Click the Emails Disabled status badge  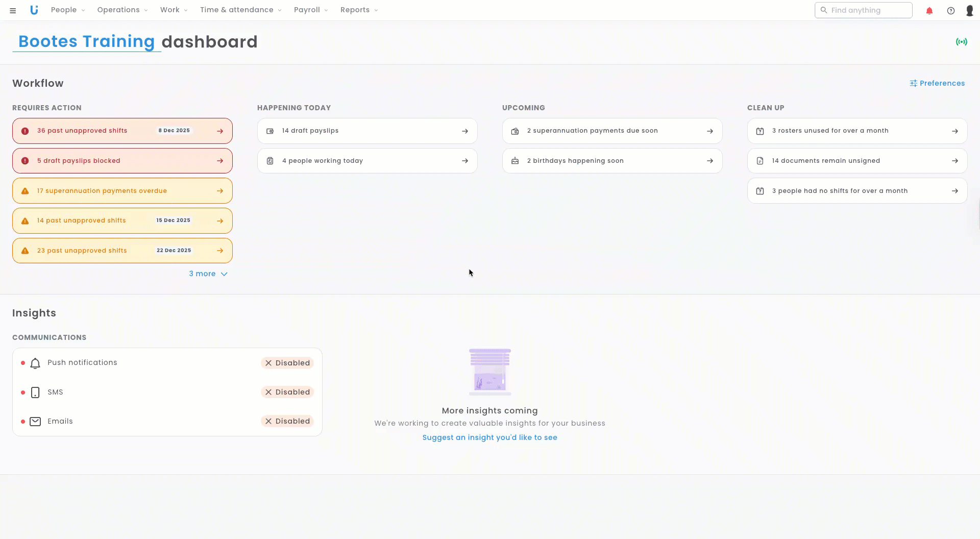point(287,421)
